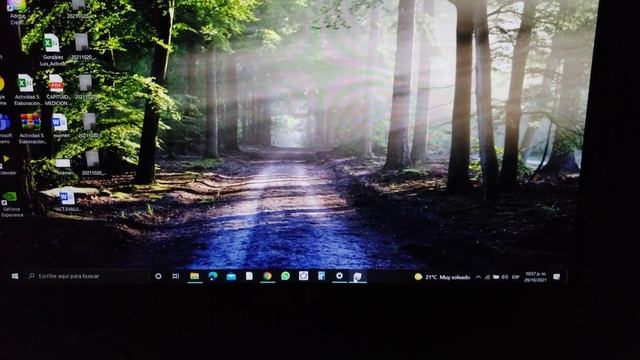640x360 pixels.
Task: Select the Adobe Creative Cloud desktop shortcut
Action: tap(17, 11)
